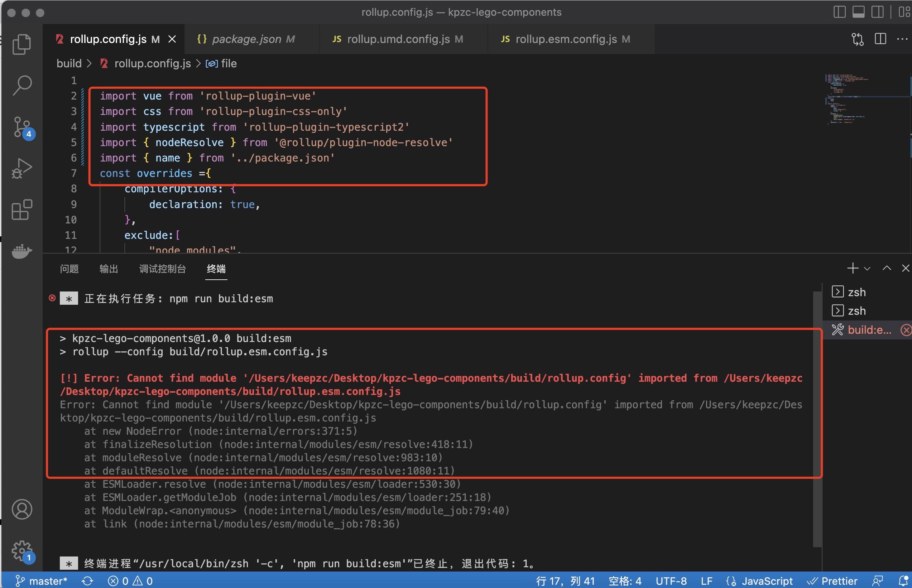912x588 pixels.
Task: Change indentation via 空格: 4
Action: point(625,581)
